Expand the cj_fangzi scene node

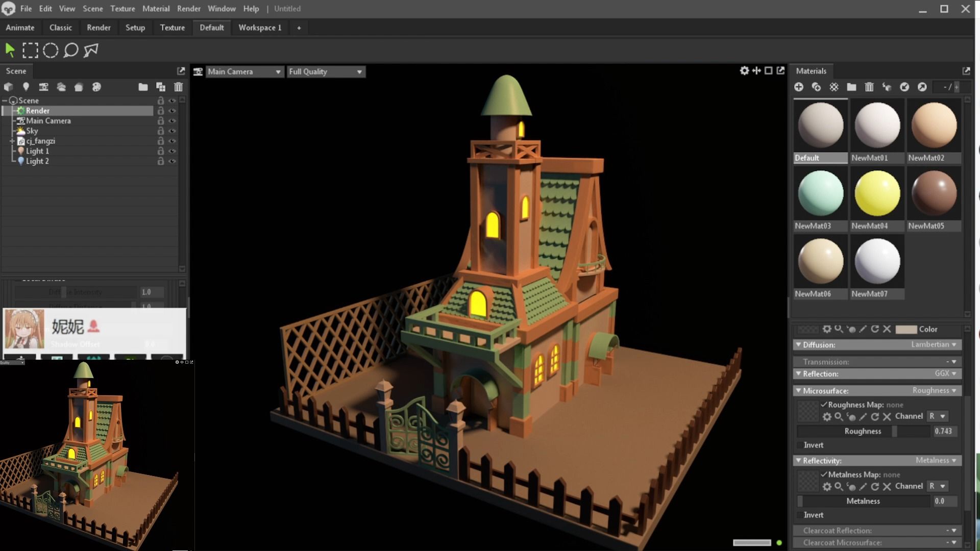[11, 141]
